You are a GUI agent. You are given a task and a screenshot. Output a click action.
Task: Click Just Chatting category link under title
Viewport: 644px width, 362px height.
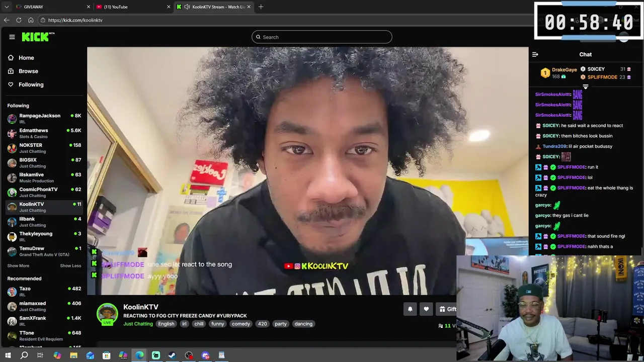(138, 324)
